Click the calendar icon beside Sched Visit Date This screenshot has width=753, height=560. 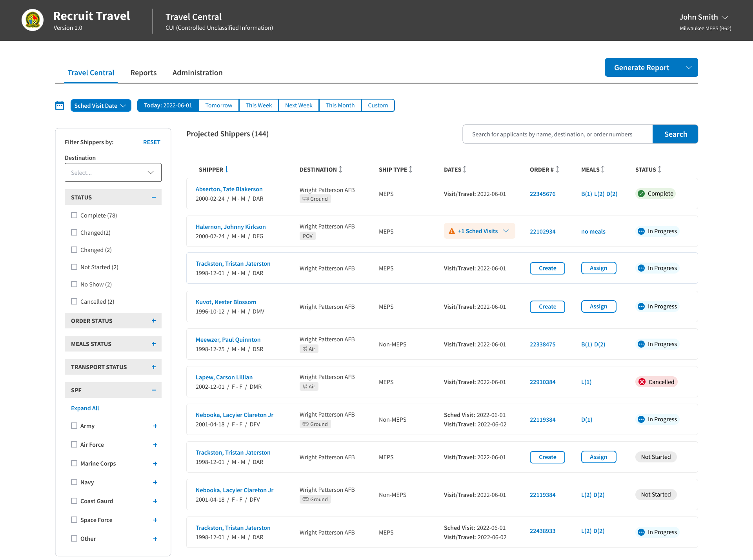[60, 105]
